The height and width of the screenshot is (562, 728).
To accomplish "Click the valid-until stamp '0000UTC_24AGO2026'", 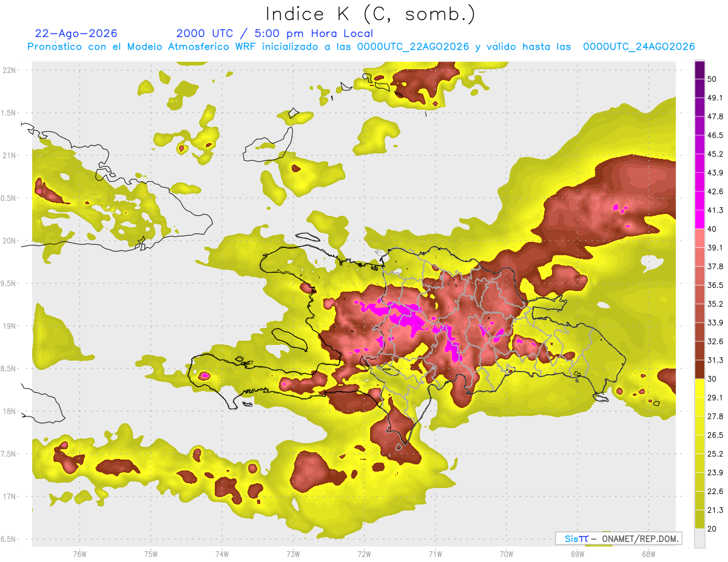I will point(639,47).
